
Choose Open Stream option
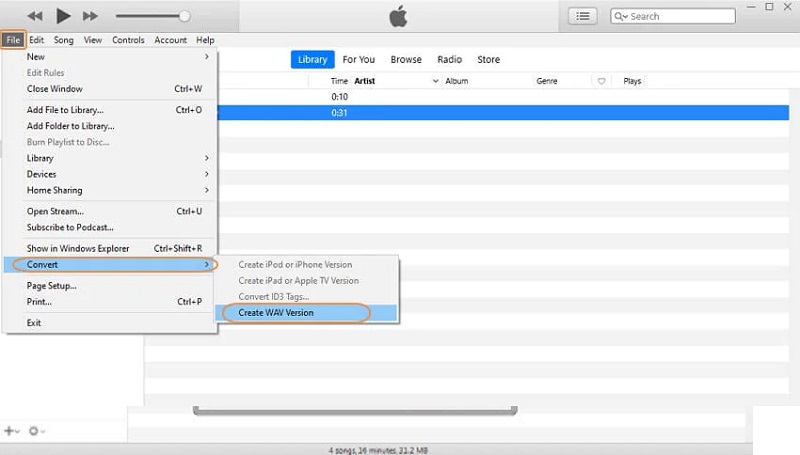pos(110,211)
